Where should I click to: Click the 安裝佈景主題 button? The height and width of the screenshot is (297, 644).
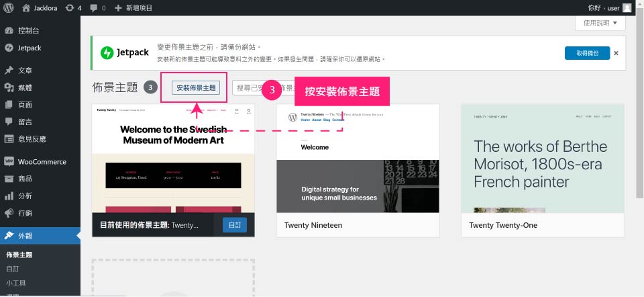click(196, 88)
